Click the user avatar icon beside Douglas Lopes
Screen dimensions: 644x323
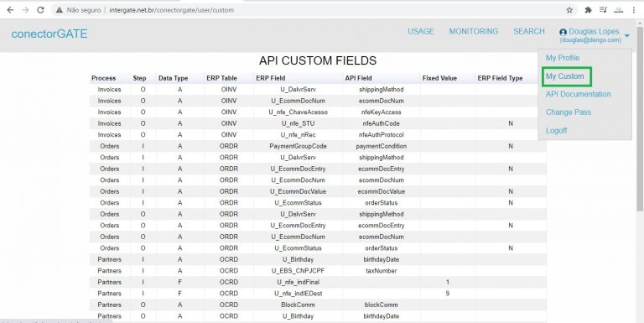coord(563,32)
